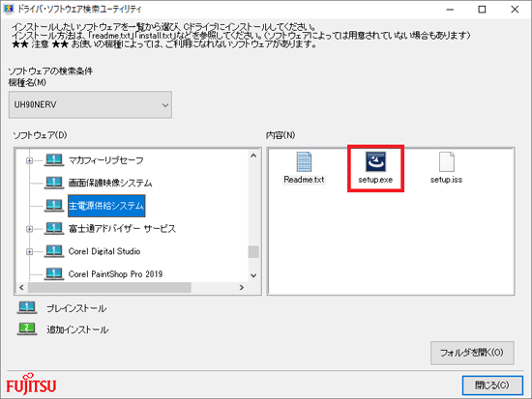532x399 pixels.
Task: Click the application icon in the title bar
Action: (x=9, y=9)
